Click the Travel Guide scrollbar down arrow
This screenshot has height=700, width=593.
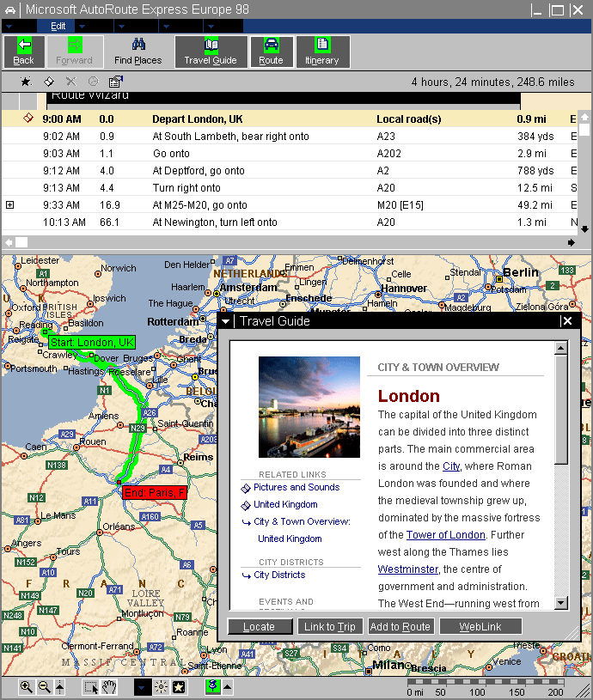561,603
